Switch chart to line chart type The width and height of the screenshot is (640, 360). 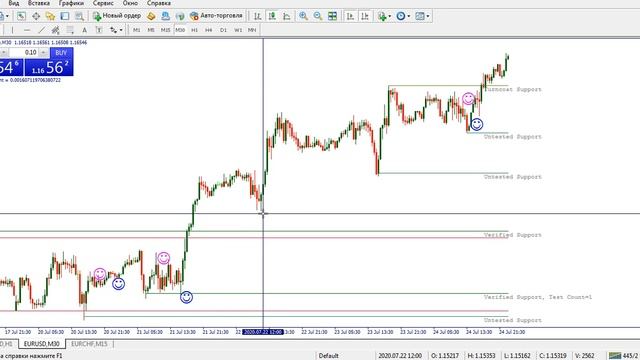(x=287, y=16)
